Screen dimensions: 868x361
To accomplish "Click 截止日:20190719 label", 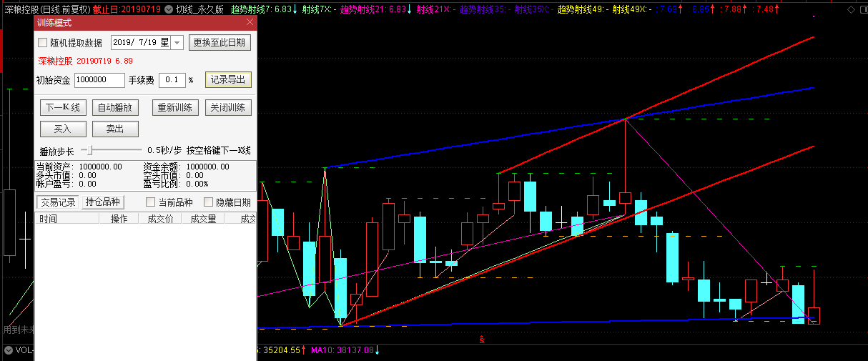I will tap(127, 9).
